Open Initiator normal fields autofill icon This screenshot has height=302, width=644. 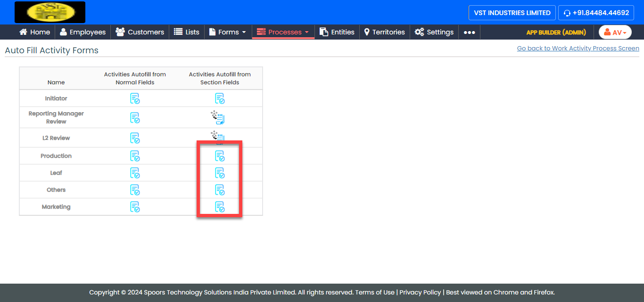click(135, 98)
